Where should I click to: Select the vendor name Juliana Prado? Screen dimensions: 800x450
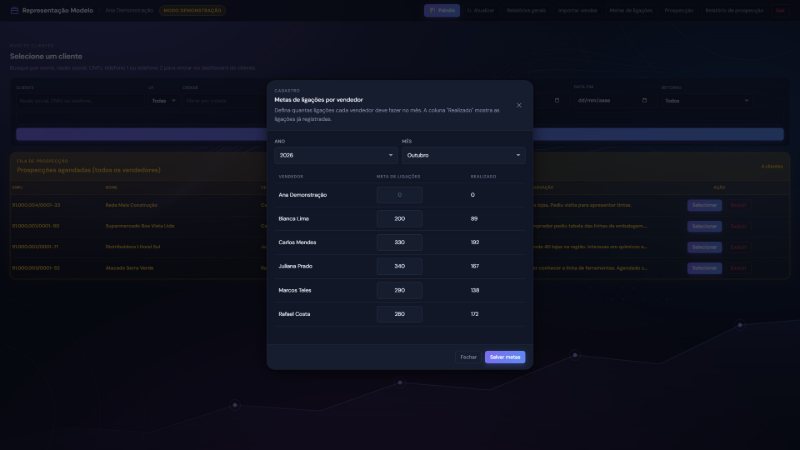point(295,266)
